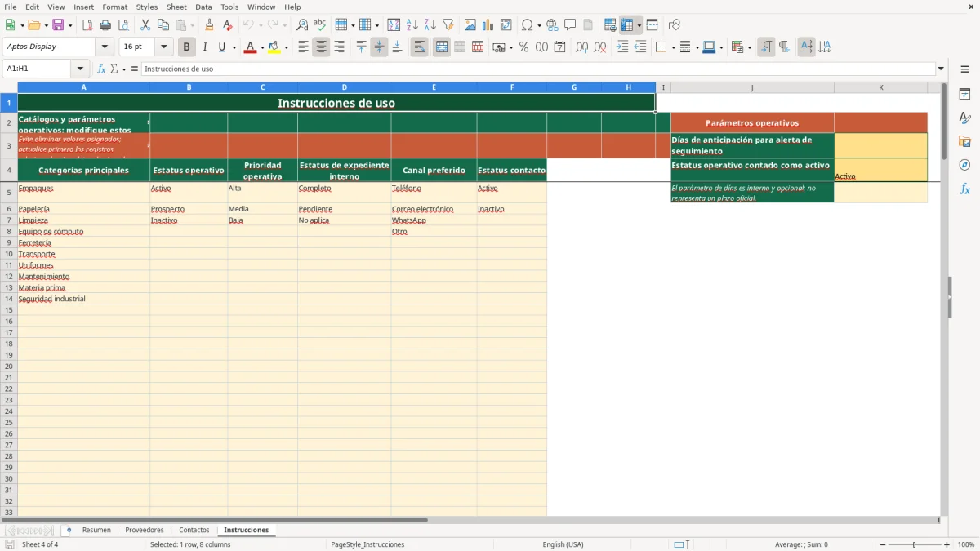Click the Save document icon
980x551 pixels.
coord(58,25)
